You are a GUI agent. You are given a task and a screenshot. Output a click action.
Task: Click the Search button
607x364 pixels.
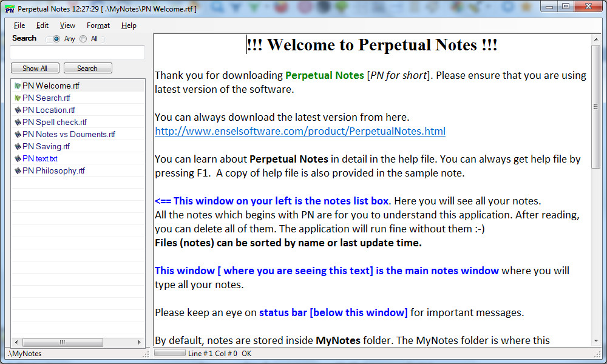coord(87,68)
